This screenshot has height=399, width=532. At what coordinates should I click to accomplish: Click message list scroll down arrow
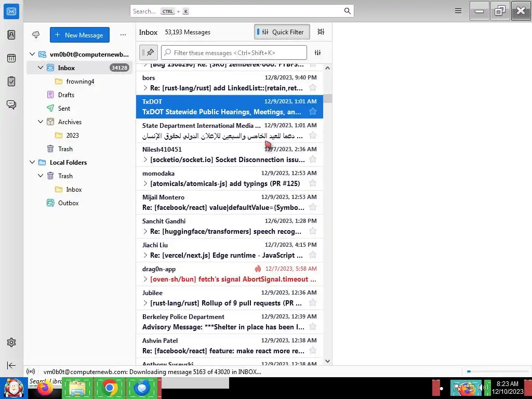pyautogui.click(x=327, y=361)
